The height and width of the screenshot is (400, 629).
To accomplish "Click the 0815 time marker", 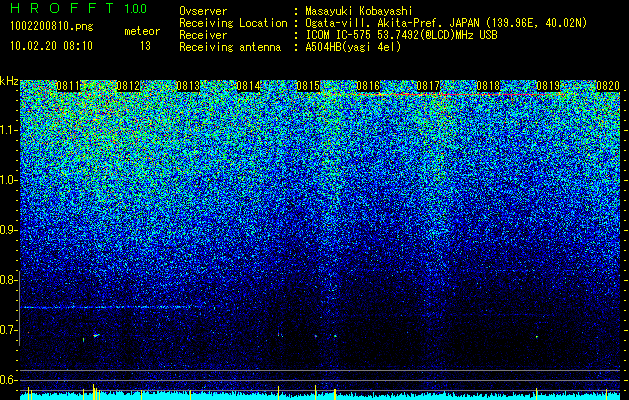I will (308, 86).
